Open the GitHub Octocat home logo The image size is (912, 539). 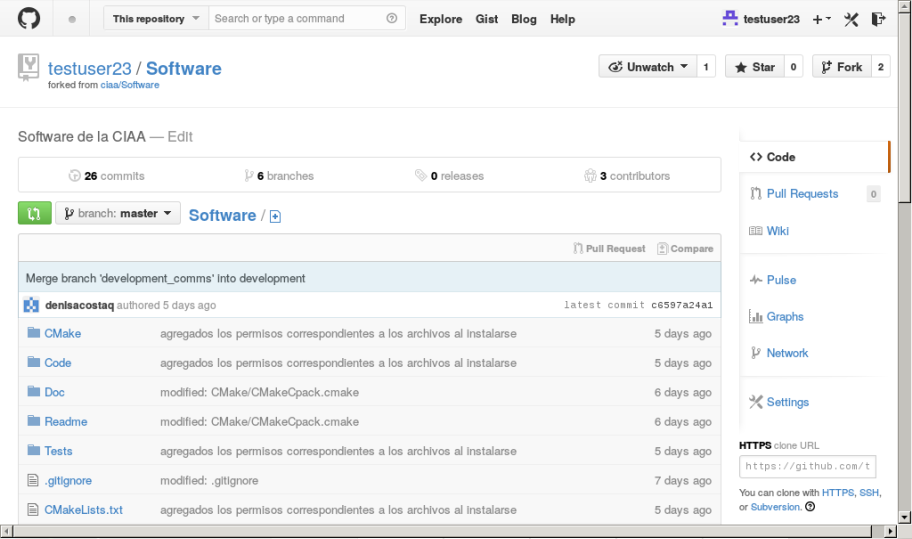28,19
